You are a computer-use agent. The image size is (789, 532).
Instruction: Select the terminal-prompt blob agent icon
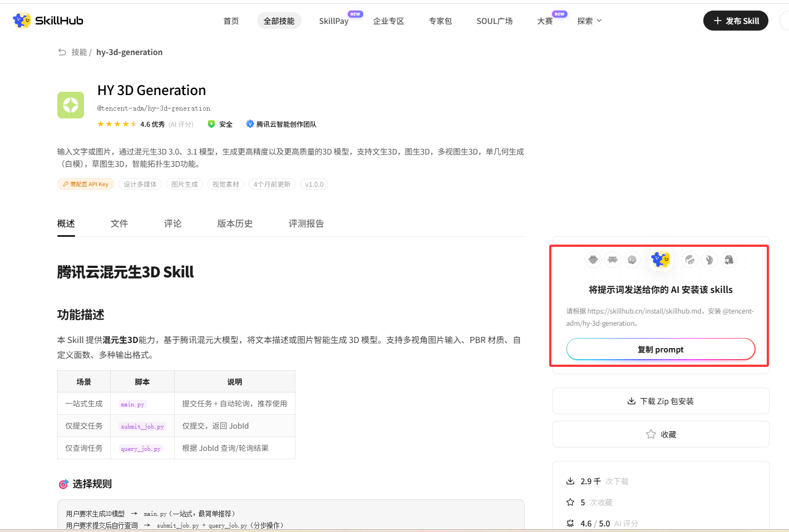click(632, 260)
